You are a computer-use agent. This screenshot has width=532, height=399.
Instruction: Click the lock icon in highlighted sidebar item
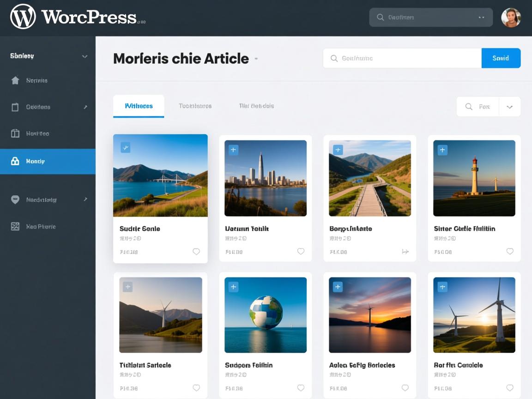[15, 162]
